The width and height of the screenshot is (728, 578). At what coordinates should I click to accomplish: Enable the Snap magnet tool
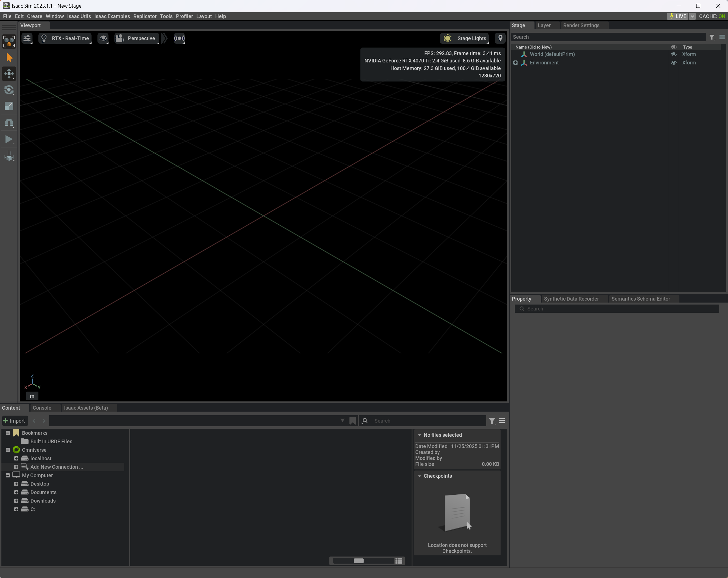pyautogui.click(x=9, y=123)
